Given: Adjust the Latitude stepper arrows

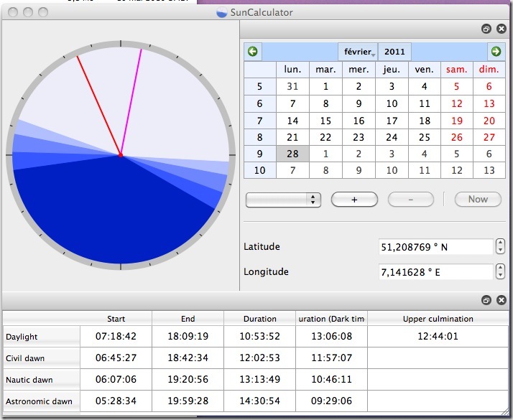Looking at the screenshot, I should point(500,246).
